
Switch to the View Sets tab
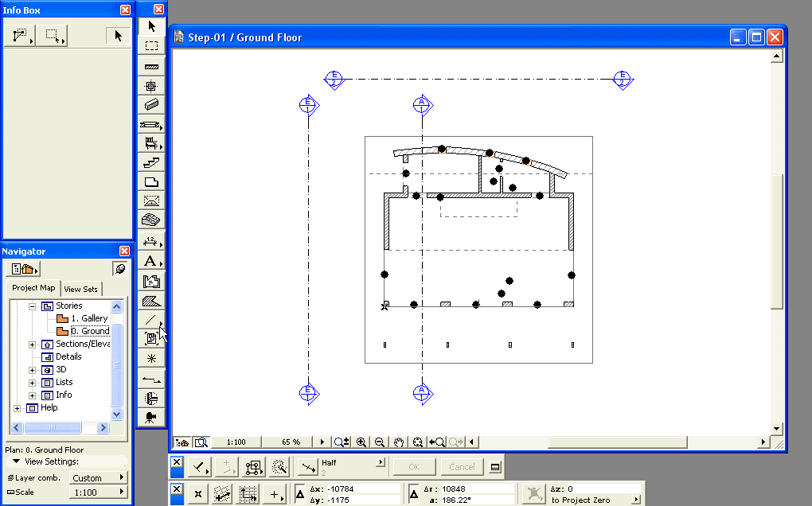tap(80, 289)
